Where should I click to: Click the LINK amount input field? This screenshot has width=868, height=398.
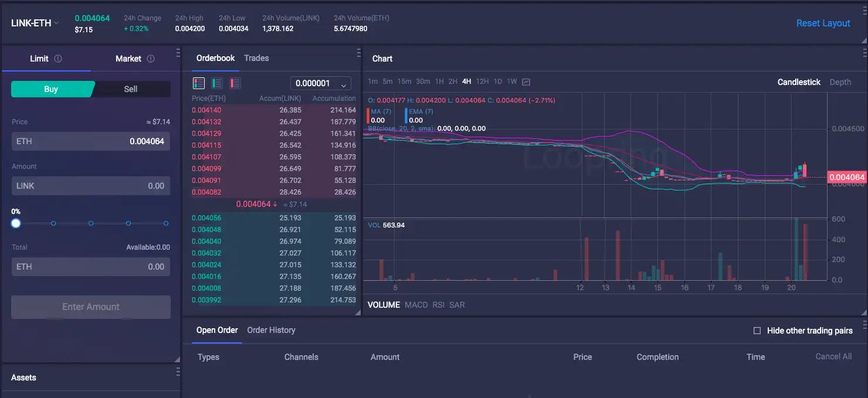point(91,186)
